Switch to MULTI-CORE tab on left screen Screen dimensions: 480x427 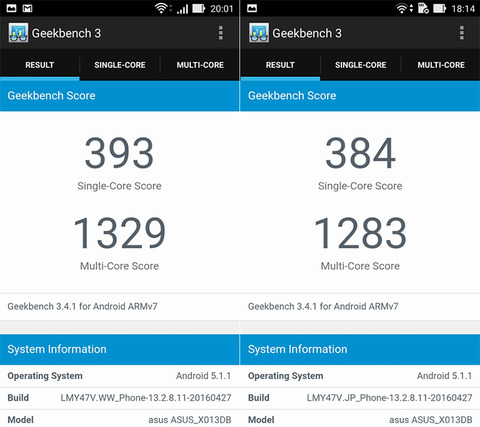click(x=200, y=65)
